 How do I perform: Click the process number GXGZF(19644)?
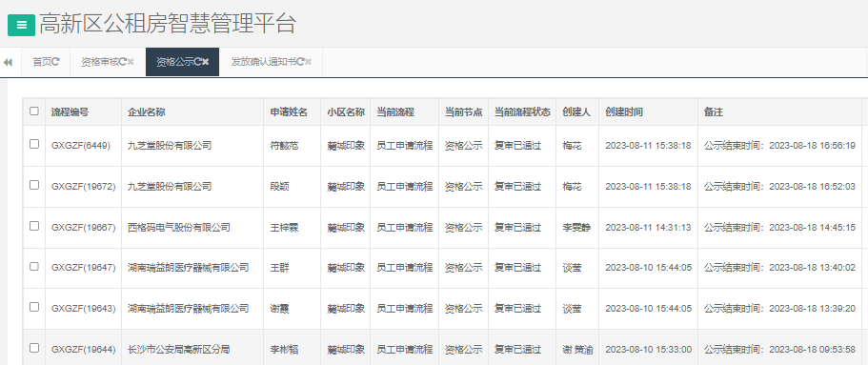click(x=84, y=350)
